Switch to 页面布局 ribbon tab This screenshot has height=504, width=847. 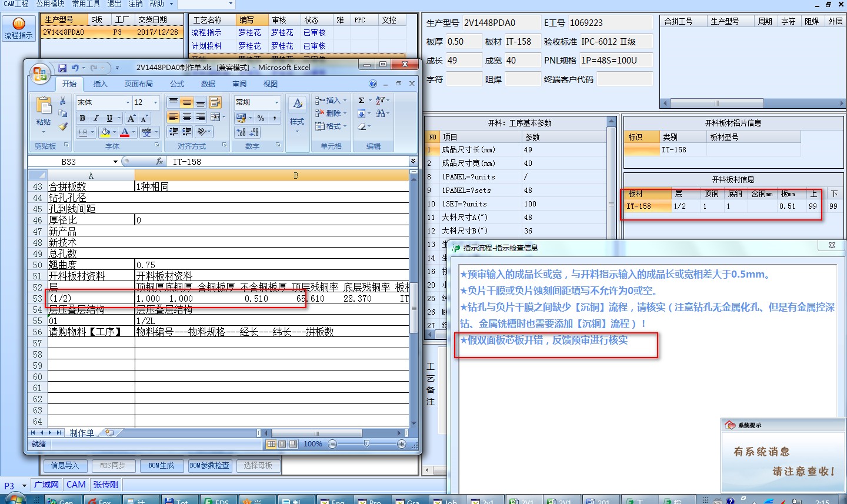(x=139, y=84)
